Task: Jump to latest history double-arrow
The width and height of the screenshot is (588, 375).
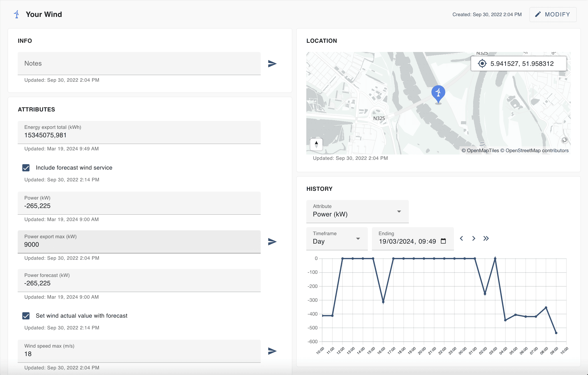Action: pyautogui.click(x=486, y=238)
